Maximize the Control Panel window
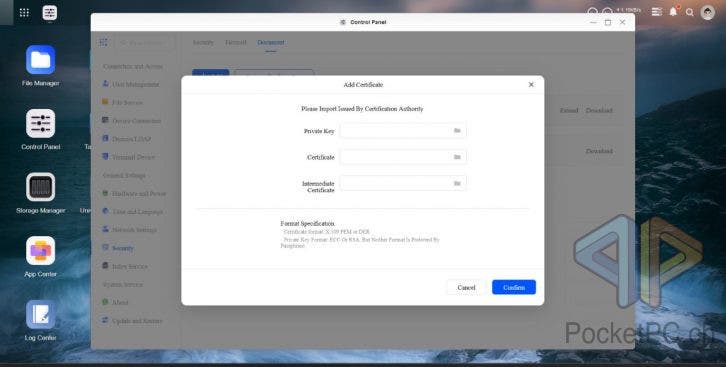The image size is (726, 367). [608, 22]
